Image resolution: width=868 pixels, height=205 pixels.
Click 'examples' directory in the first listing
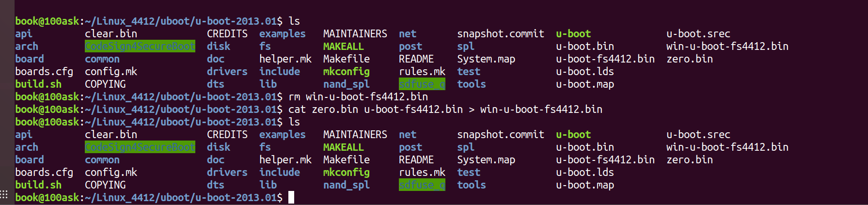tap(283, 33)
